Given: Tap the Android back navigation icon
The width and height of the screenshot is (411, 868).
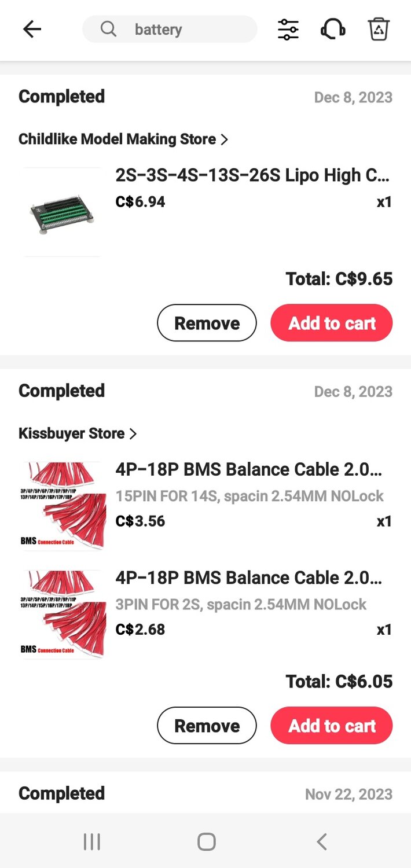Looking at the screenshot, I should [321, 842].
